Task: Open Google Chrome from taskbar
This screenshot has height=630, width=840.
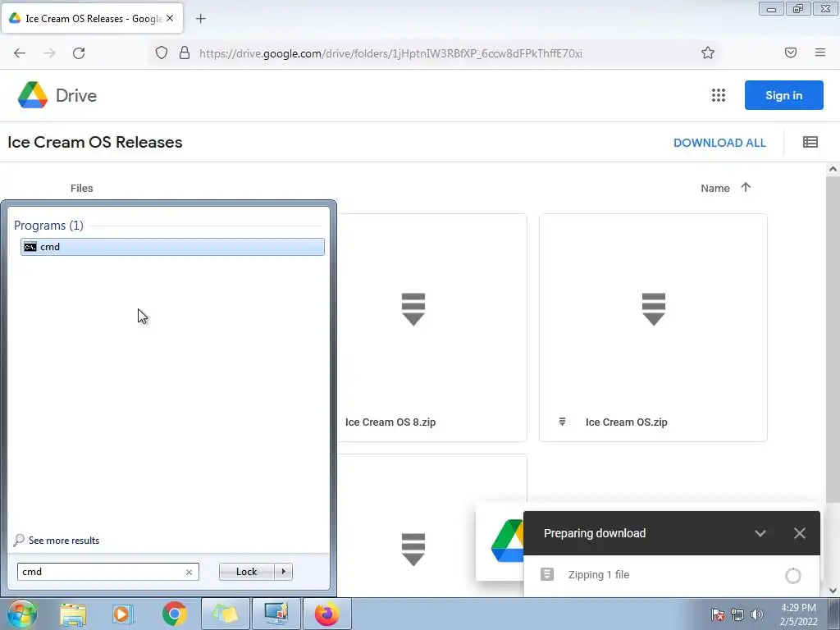Action: pos(174,614)
